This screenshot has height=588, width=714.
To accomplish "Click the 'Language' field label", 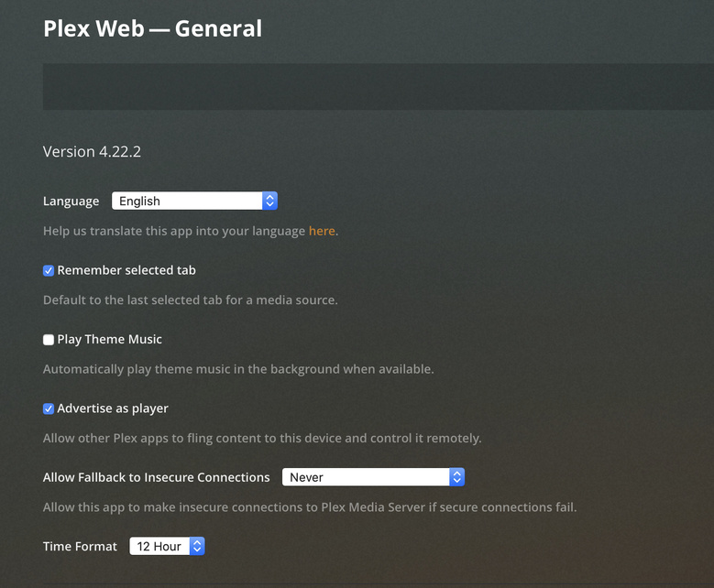I will 71,201.
